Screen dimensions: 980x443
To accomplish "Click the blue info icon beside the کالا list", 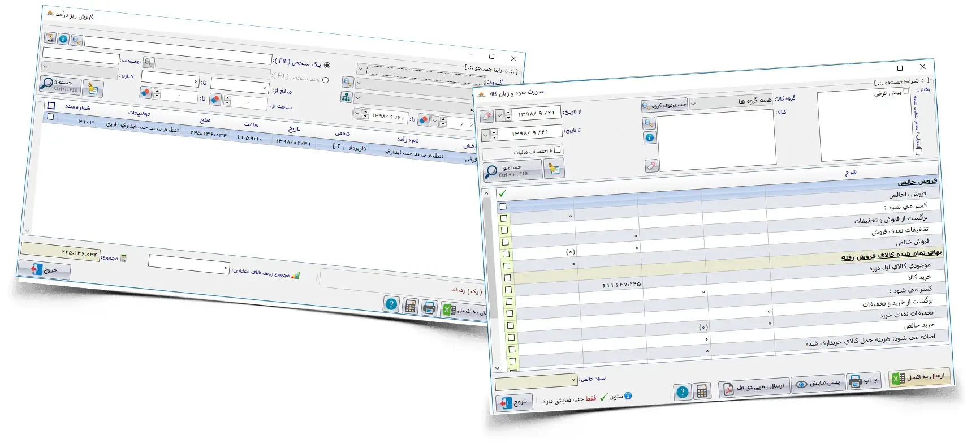I will [650, 137].
